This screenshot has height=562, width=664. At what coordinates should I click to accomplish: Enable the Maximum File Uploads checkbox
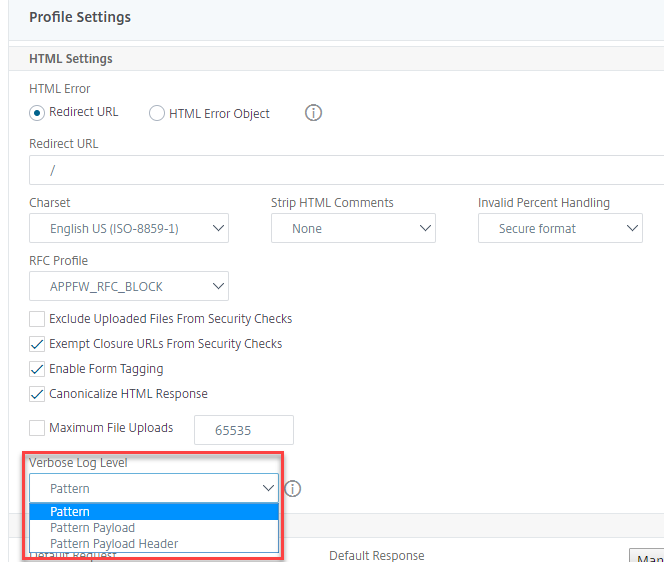(x=37, y=428)
